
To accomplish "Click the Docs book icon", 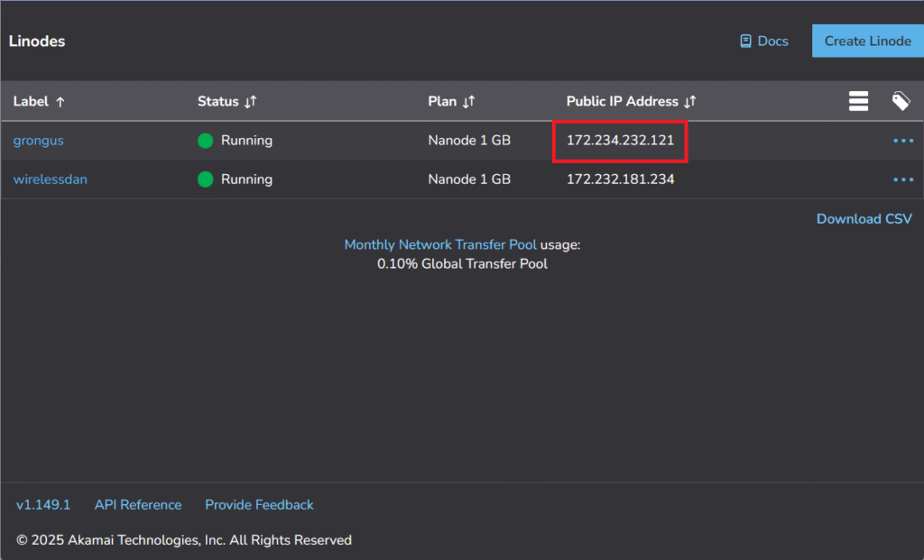I will 745,41.
